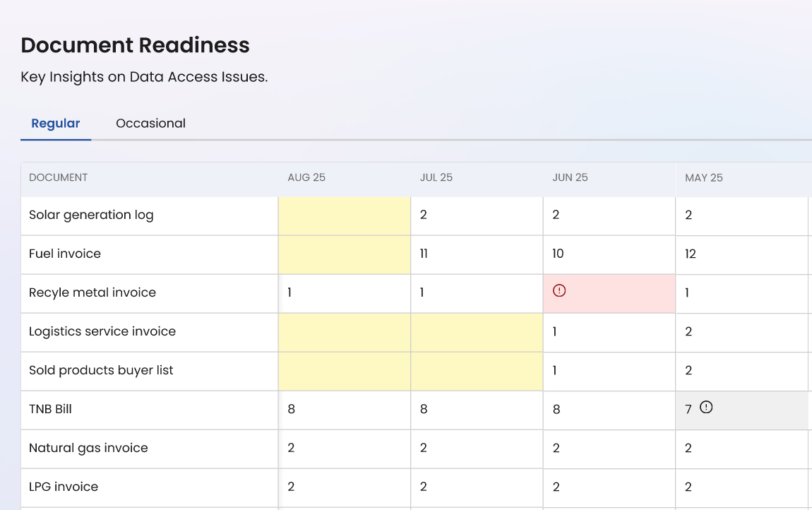Select the Regular tab
This screenshot has height=510, width=812.
[x=56, y=123]
